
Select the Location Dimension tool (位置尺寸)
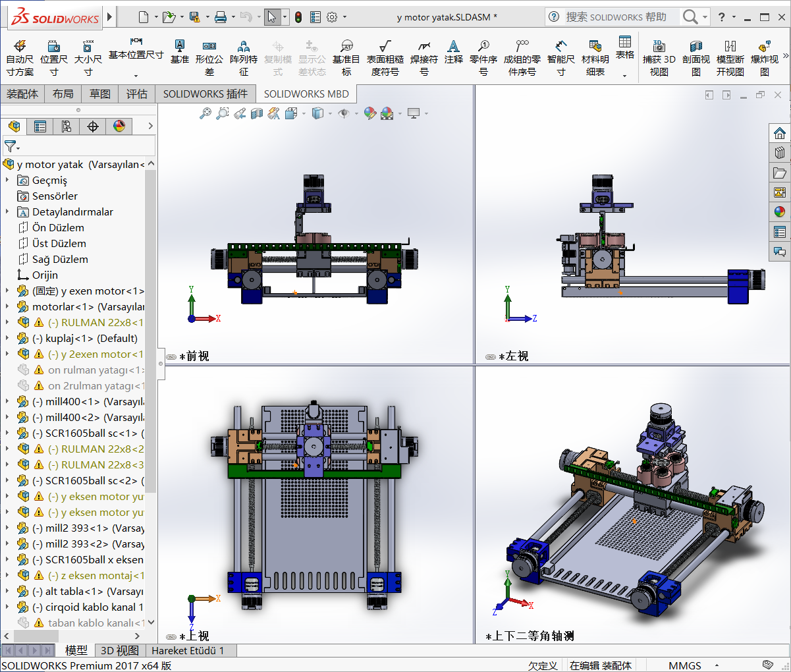pos(54,57)
